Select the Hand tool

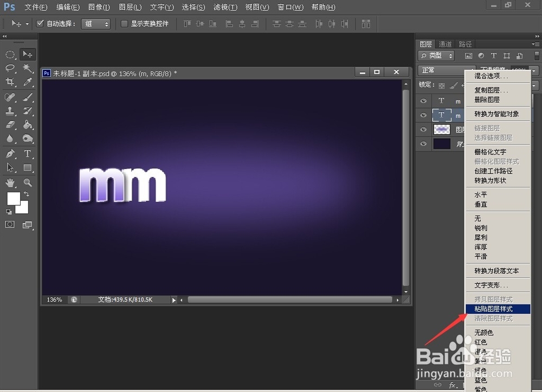(10, 182)
